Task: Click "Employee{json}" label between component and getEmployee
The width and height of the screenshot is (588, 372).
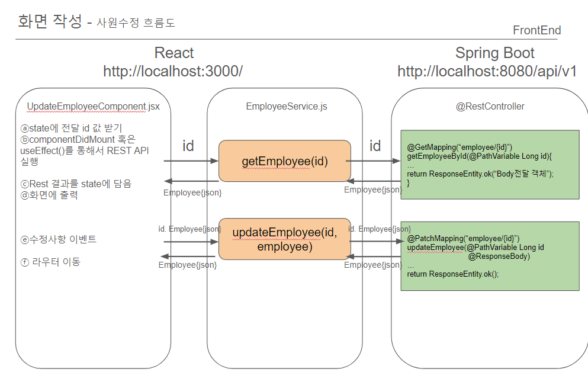Action: pyautogui.click(x=192, y=193)
